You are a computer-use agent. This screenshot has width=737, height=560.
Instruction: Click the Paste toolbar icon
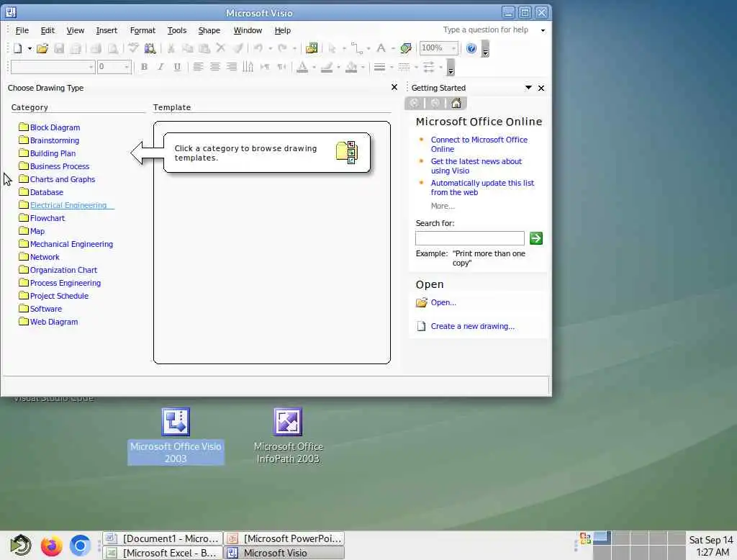click(204, 48)
